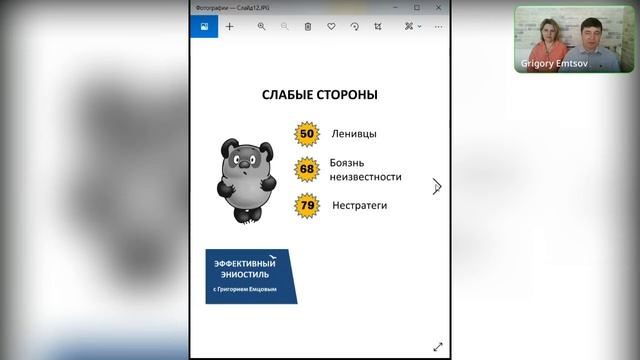Image resolution: width=640 pixels, height=360 pixels.
Task: Click the plus add-to icon
Action: click(229, 27)
